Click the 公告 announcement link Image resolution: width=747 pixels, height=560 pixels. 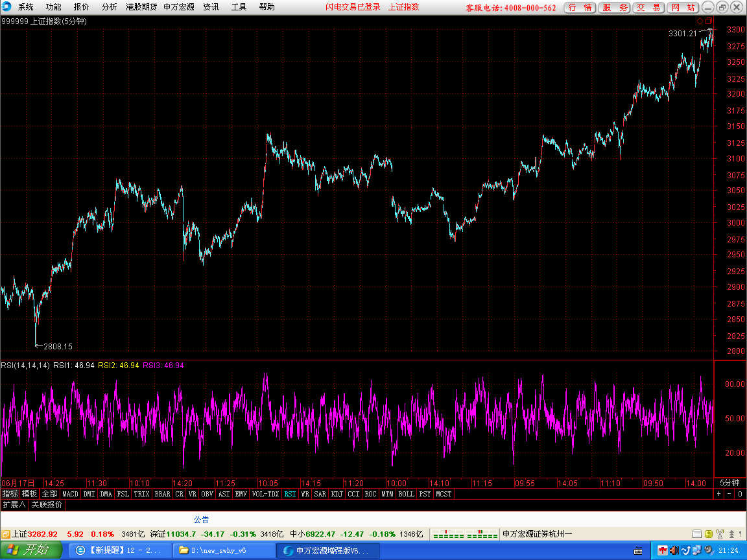(201, 519)
